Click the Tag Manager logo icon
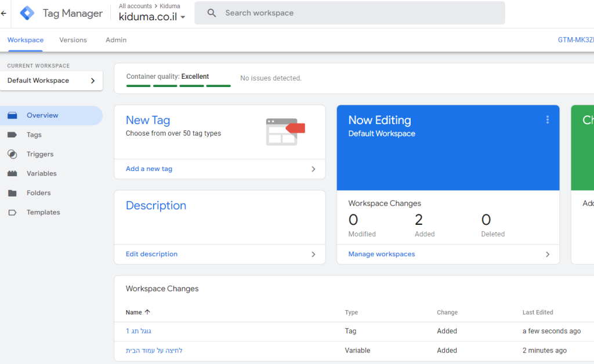The height and width of the screenshot is (364, 594). click(27, 13)
